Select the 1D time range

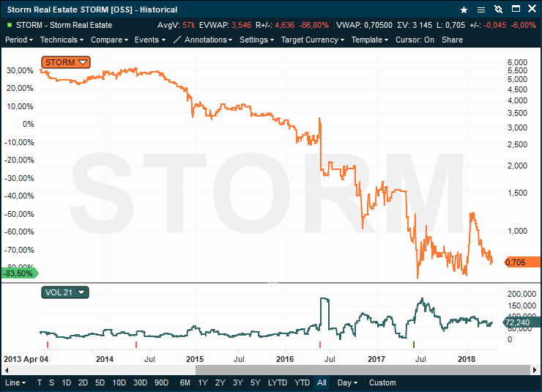coord(67,382)
